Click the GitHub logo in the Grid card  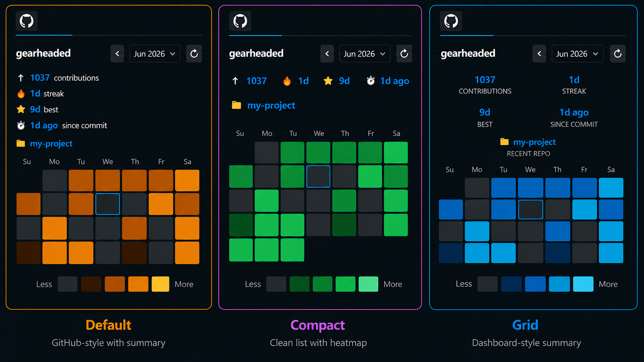[x=451, y=21]
